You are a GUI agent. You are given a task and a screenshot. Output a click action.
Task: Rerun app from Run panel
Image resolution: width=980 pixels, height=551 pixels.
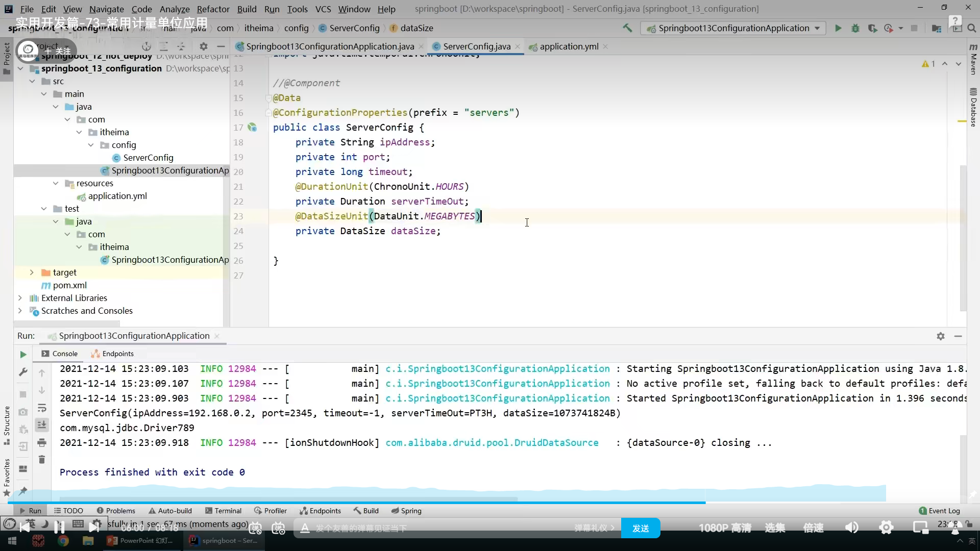coord(23,354)
